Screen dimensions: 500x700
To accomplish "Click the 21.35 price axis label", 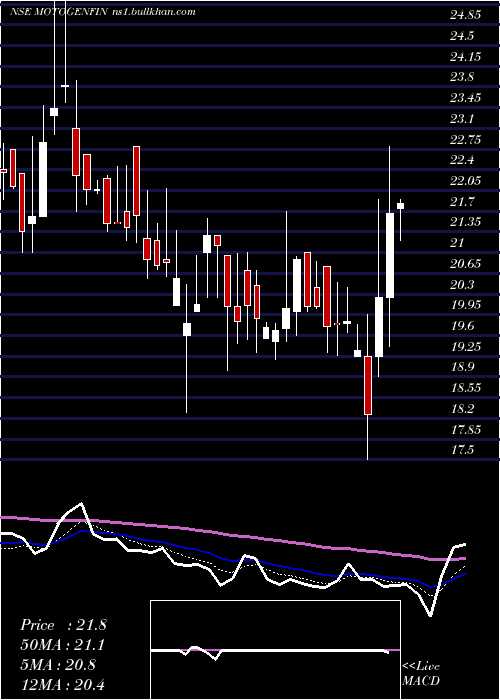I will [465, 222].
